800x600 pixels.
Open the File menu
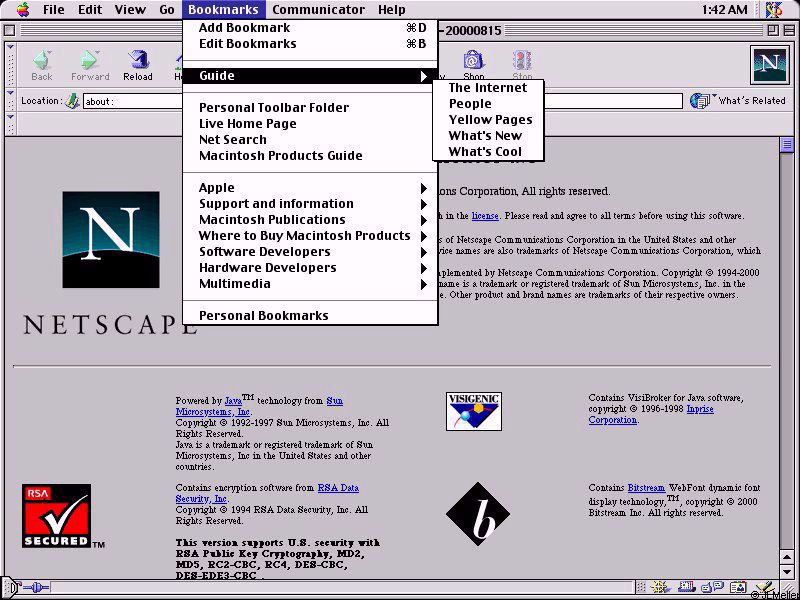coord(54,10)
